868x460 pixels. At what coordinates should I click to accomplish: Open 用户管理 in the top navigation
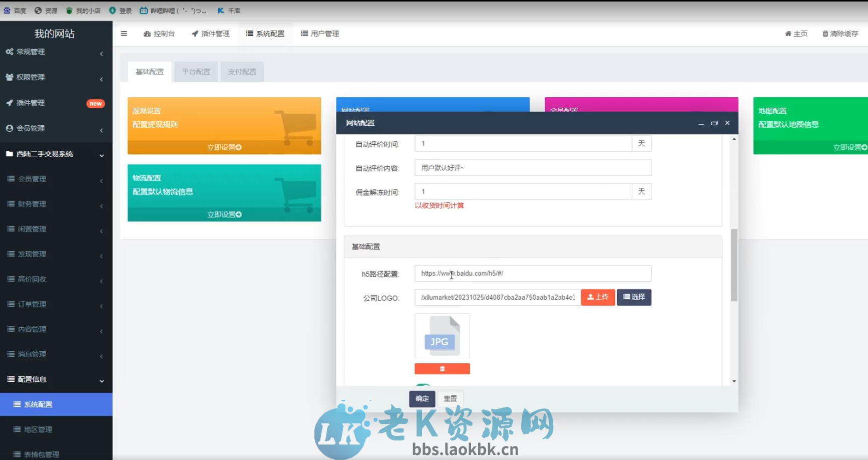click(319, 34)
